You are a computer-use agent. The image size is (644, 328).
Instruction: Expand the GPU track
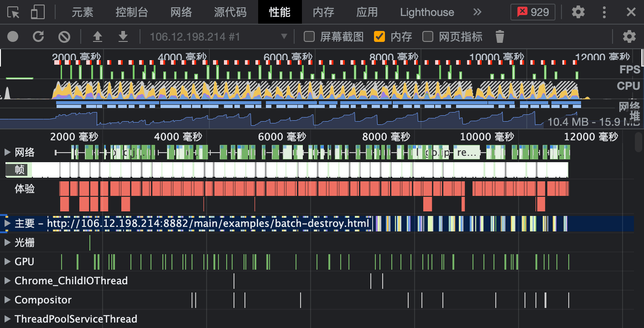(7, 261)
